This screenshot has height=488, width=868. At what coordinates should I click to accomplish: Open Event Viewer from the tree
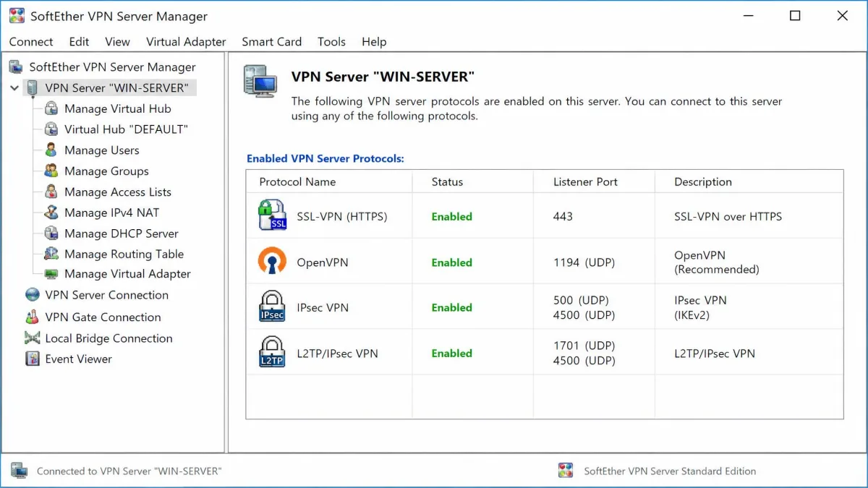78,359
